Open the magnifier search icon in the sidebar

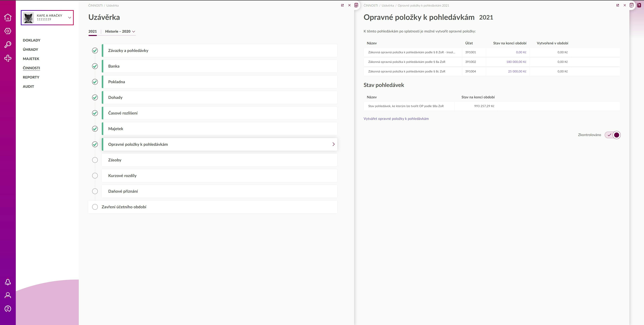point(8,45)
